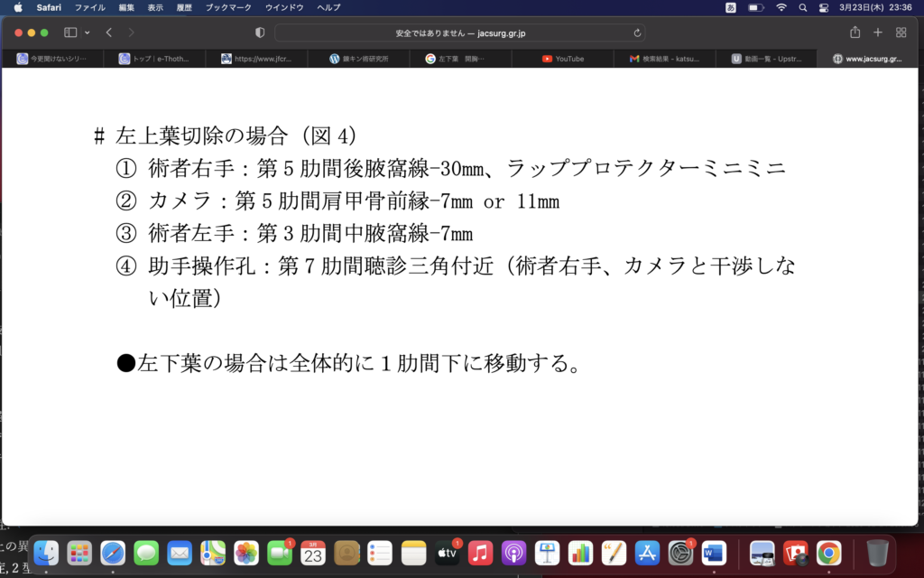Switch to the YouTube tab
The height and width of the screenshot is (578, 924).
click(x=563, y=59)
